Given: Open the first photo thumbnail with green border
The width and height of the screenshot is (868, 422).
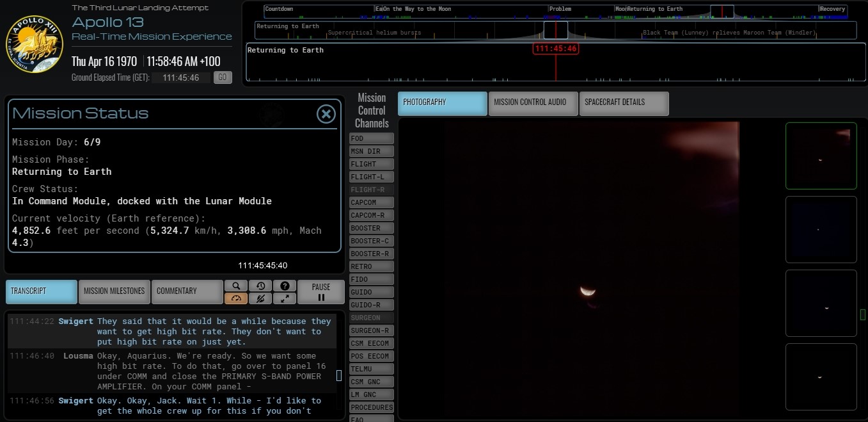Looking at the screenshot, I should (x=821, y=156).
